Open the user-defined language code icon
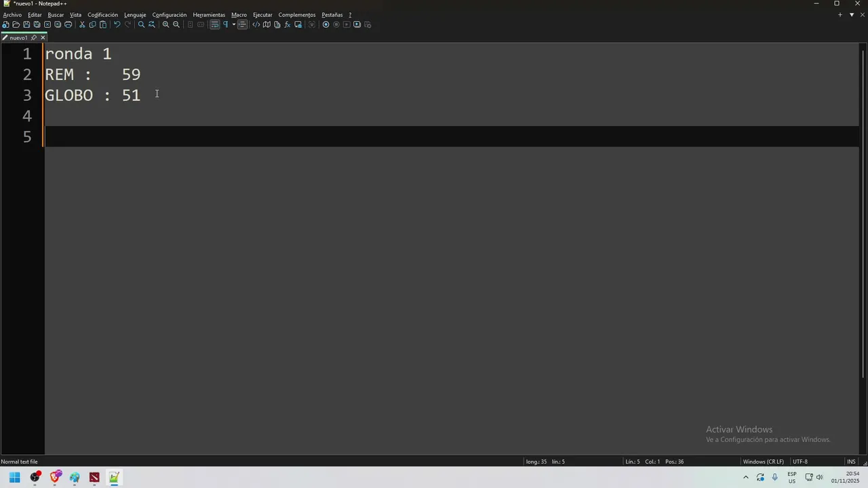The image size is (868, 488). click(x=256, y=24)
